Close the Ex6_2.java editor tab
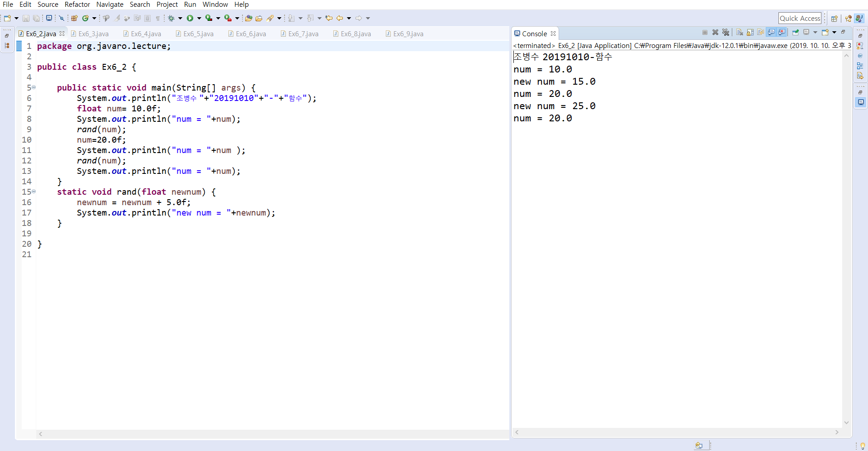Screen dimensions: 868x451 click(x=62, y=34)
